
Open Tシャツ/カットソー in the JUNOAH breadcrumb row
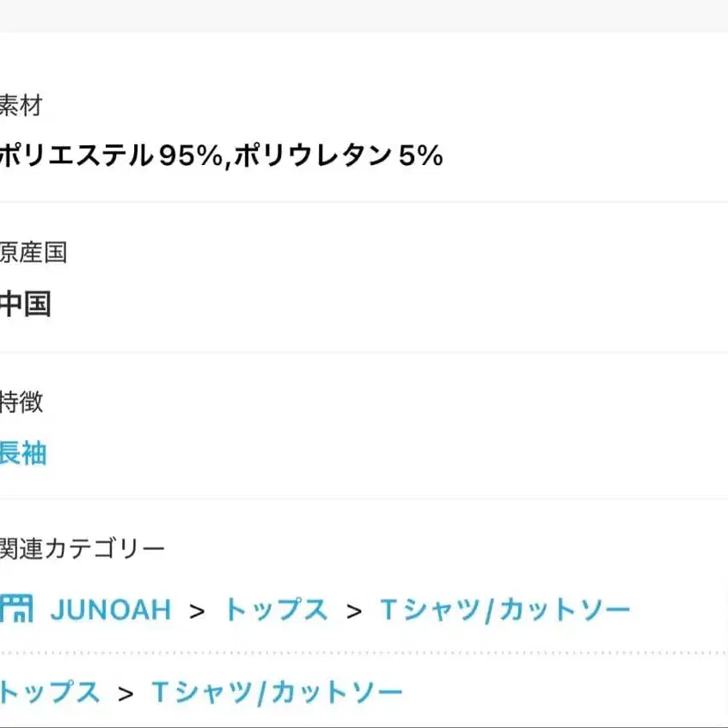[x=505, y=610]
